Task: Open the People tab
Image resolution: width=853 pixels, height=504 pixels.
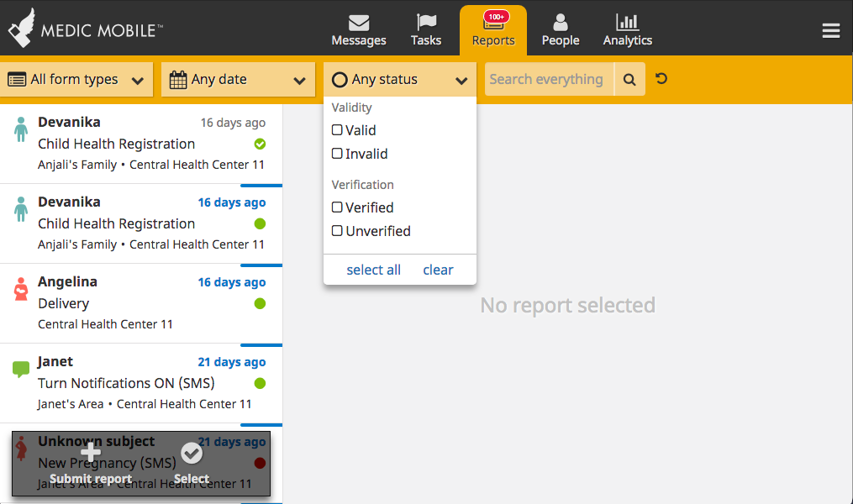Action: [561, 30]
